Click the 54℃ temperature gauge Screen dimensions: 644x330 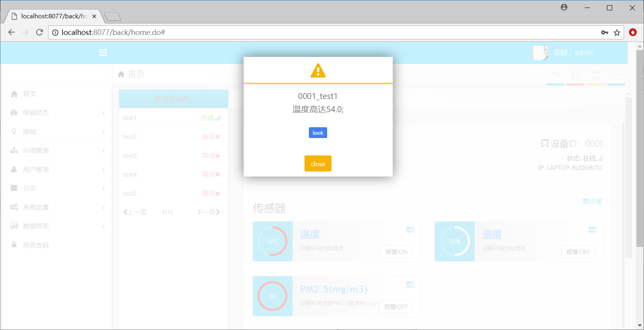point(273,241)
